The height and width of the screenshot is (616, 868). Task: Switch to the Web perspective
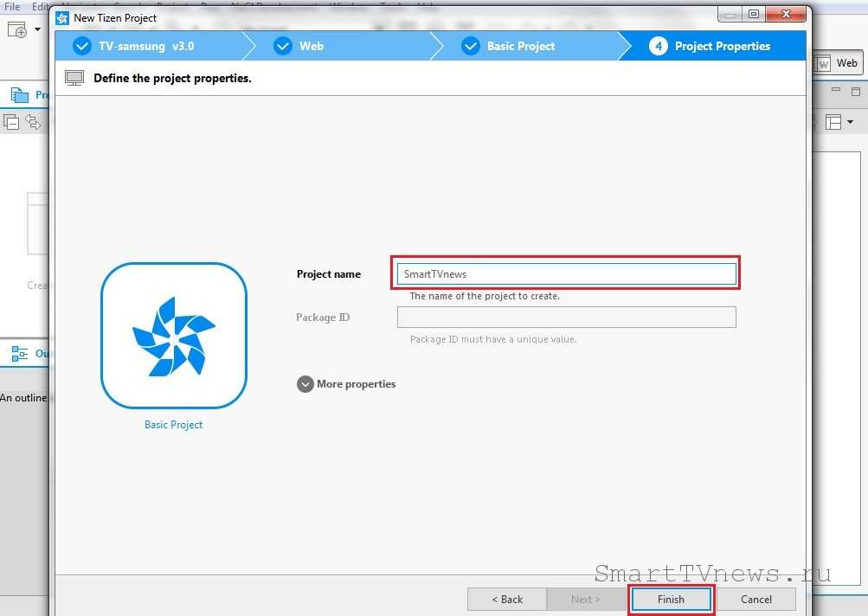click(837, 63)
